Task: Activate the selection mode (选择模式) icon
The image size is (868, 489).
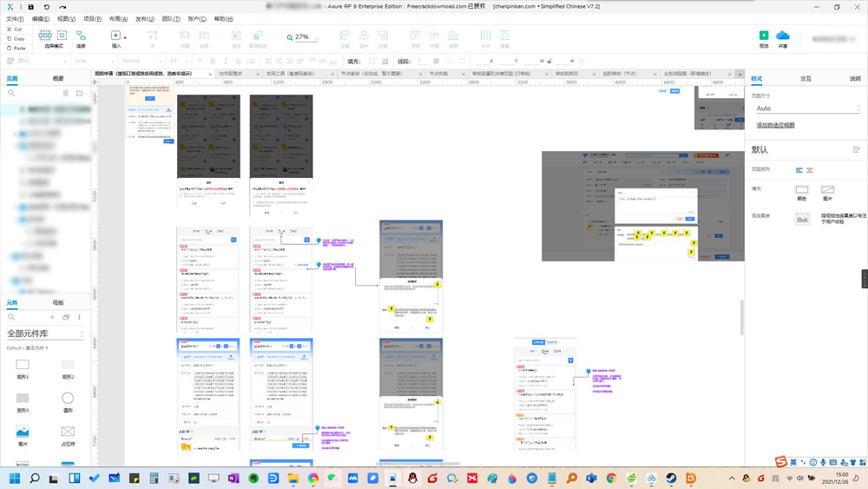Action: (45, 36)
